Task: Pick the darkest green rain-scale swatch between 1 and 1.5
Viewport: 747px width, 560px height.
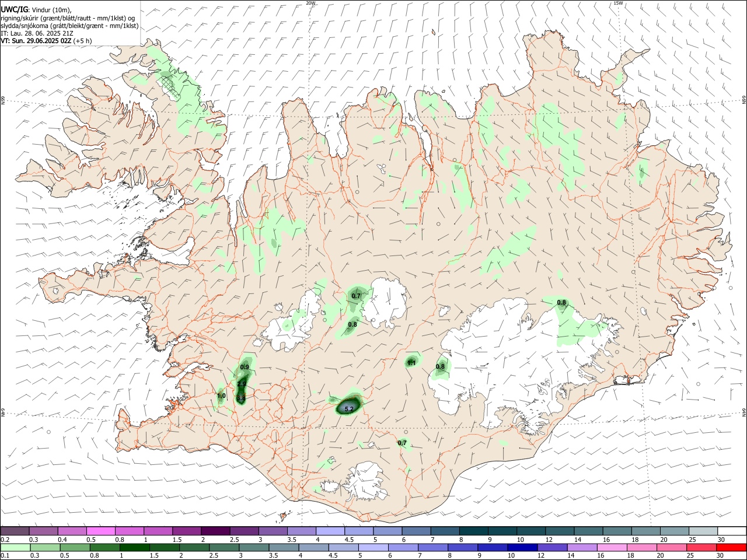Action: coord(135,547)
